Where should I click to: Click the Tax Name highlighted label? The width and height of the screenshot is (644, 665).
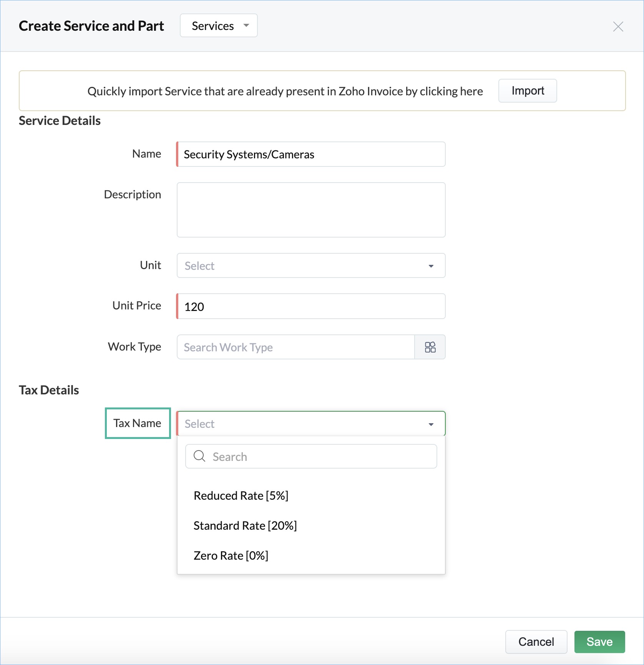coord(138,423)
